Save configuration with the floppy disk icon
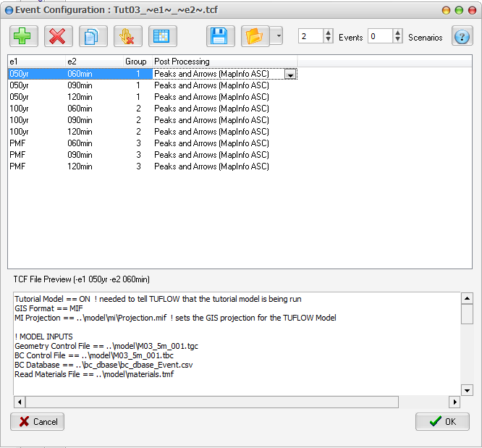This screenshot has height=448, width=482. pos(221,36)
